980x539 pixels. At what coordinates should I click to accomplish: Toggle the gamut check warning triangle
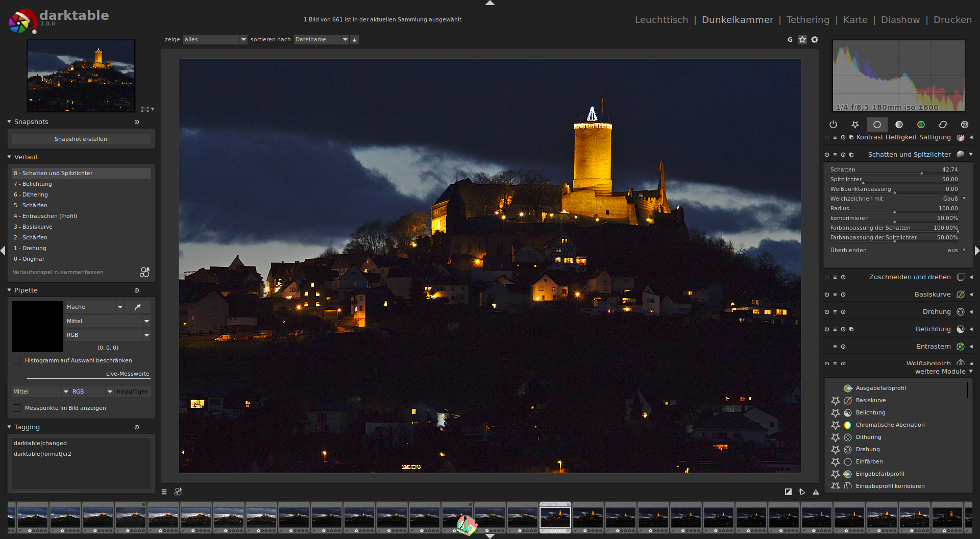[x=816, y=492]
